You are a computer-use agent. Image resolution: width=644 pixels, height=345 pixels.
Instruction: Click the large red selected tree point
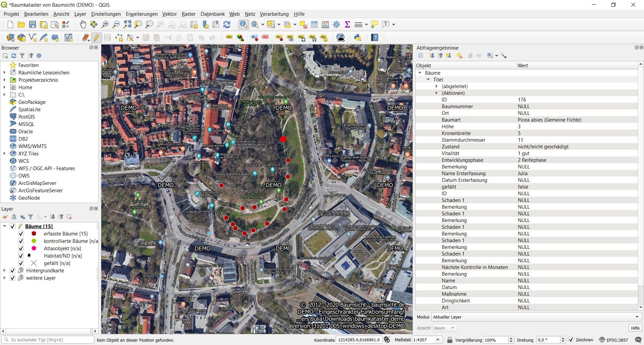(x=283, y=139)
